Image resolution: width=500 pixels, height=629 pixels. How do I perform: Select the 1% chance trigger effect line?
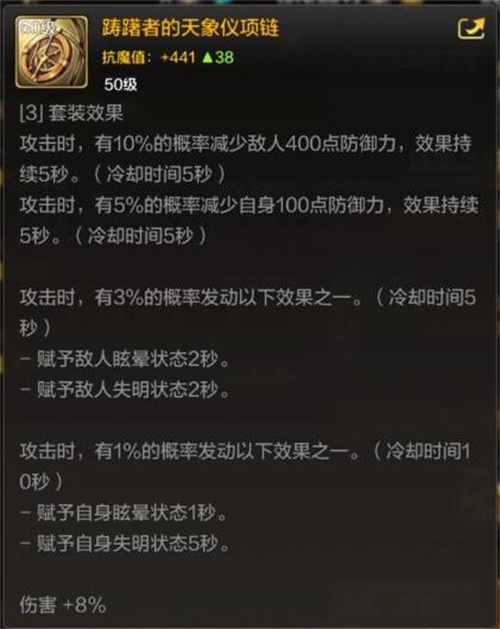pos(245,452)
